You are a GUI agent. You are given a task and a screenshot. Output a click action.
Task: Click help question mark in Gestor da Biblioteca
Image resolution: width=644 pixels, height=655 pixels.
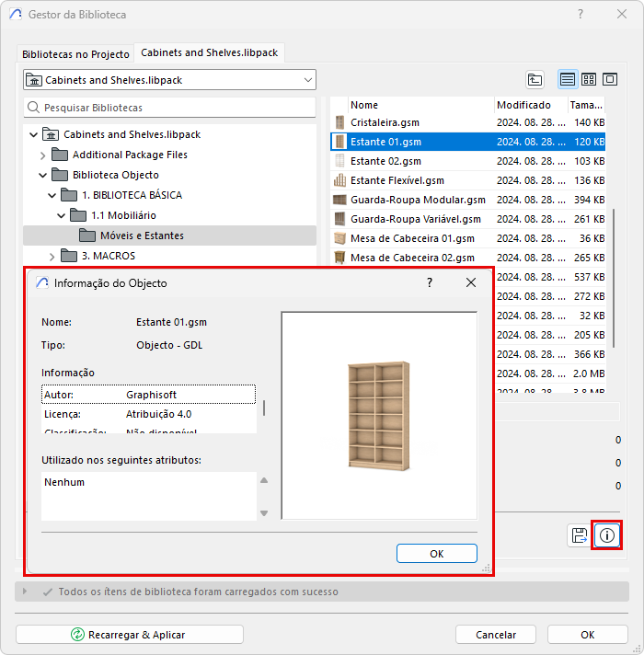pyautogui.click(x=581, y=14)
